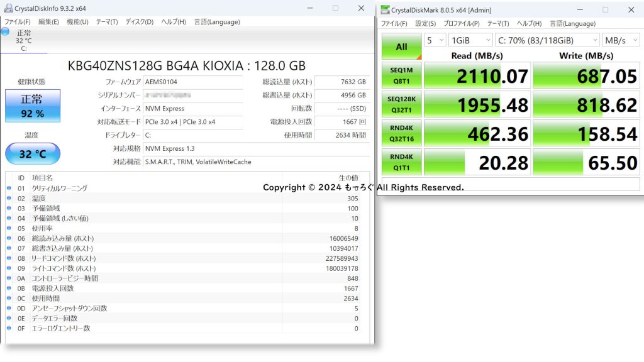644x362 pixels.
Task: Open 編集(E) menu in CrystalDiskInfo
Action: click(x=48, y=22)
